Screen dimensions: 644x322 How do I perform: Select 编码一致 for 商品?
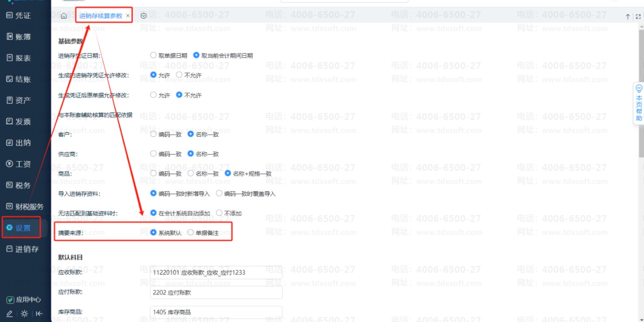click(166, 174)
